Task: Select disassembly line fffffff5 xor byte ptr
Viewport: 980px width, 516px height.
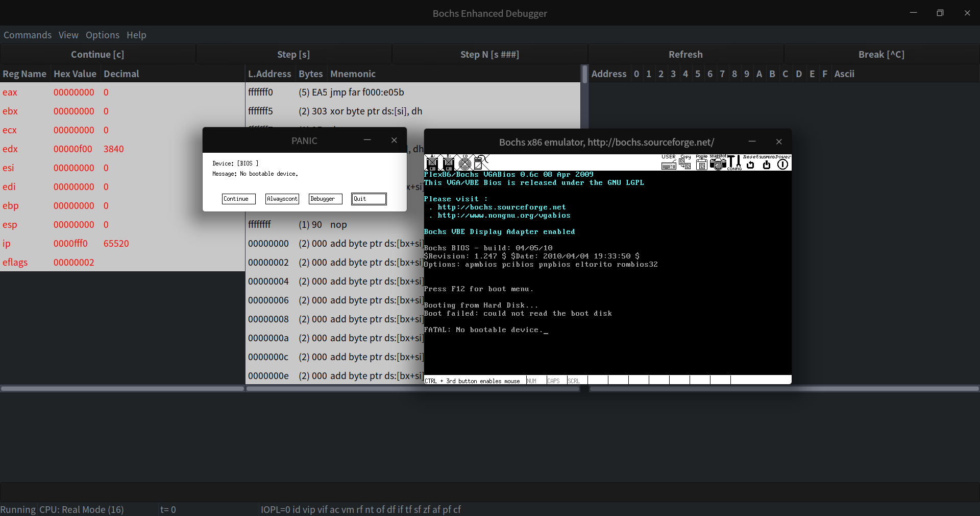Action: click(x=413, y=111)
